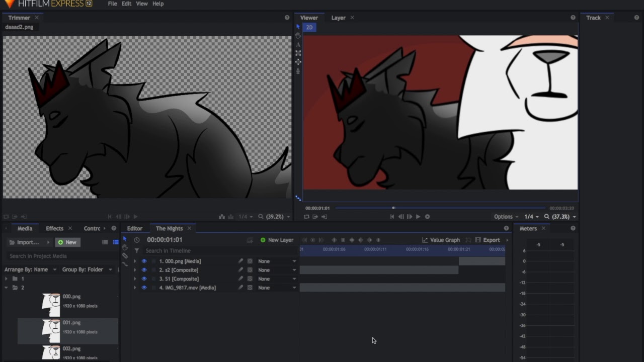
Task: Select the orbit/move tool in Viewer
Action: tap(298, 62)
